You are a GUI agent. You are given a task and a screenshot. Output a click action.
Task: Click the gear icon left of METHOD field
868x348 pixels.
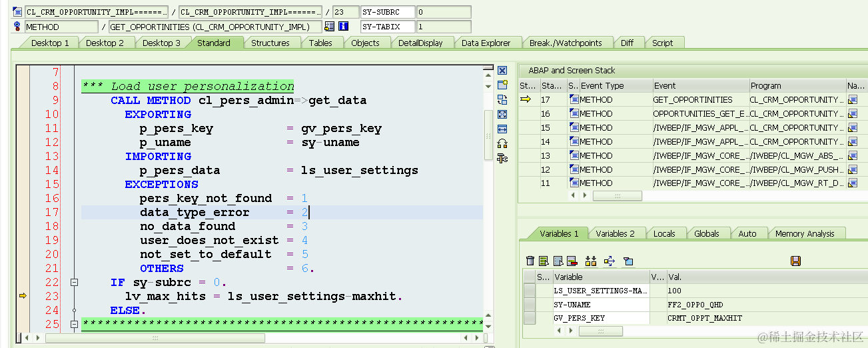(17, 27)
